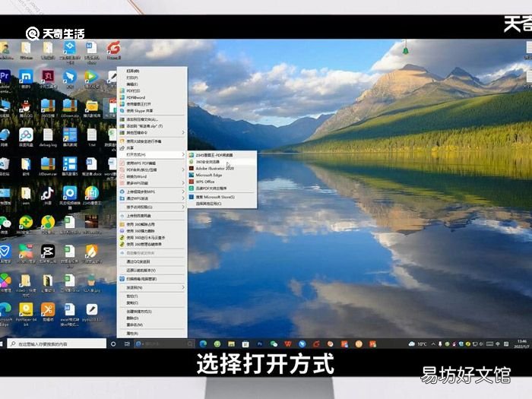Select the PotPlayer 64 bit desktop icon
This screenshot has height=399, width=532.
[26, 314]
